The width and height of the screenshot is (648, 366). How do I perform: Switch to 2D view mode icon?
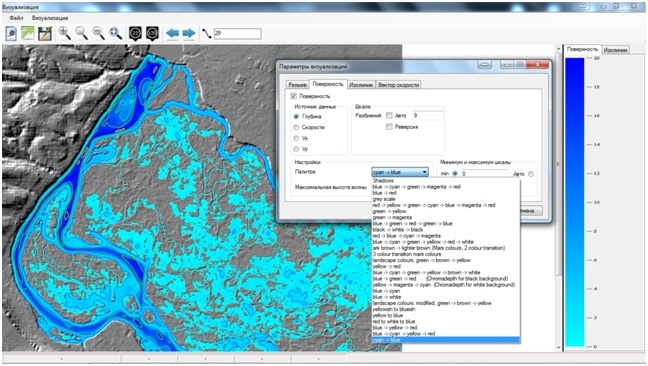click(x=135, y=33)
